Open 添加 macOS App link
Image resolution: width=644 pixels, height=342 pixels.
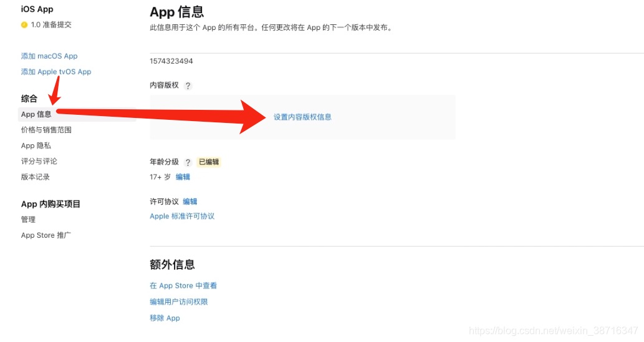click(49, 56)
